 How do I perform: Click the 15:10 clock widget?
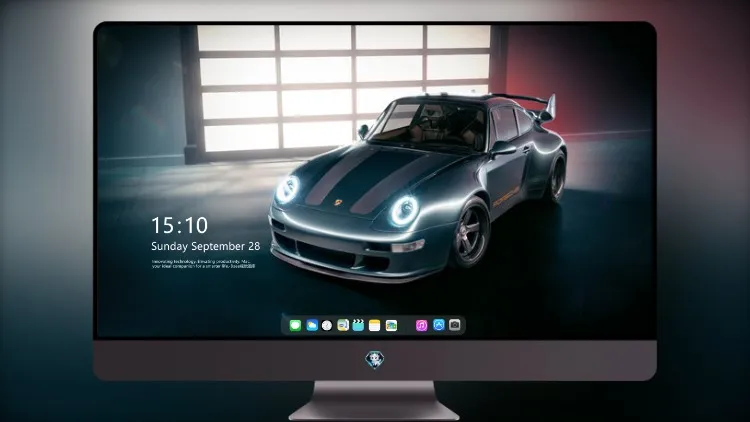click(180, 225)
